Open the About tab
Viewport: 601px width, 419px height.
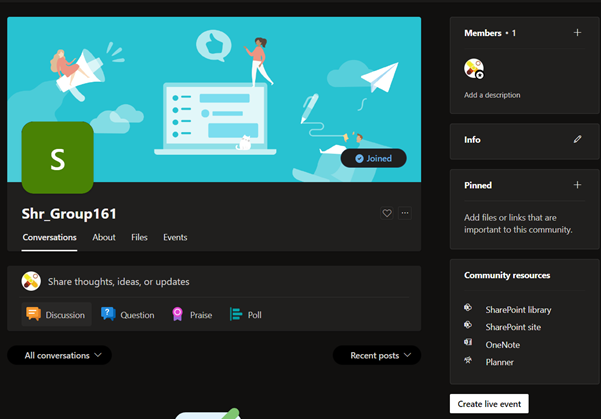point(104,238)
